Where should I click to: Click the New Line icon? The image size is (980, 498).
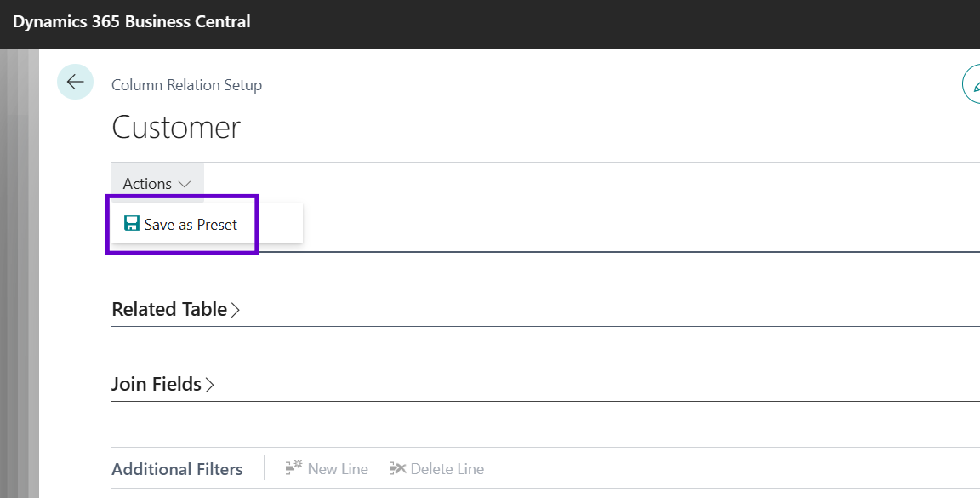pyautogui.click(x=293, y=467)
